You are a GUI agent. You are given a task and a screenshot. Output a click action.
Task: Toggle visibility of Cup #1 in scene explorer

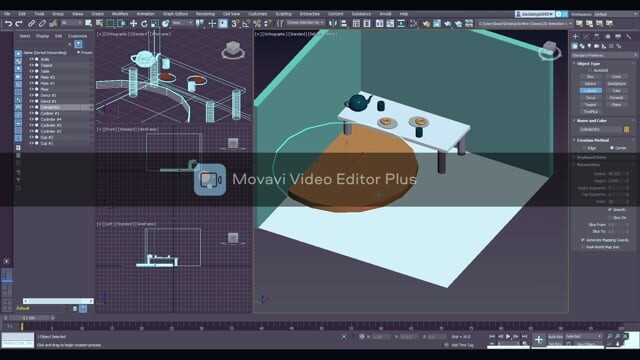(31, 143)
